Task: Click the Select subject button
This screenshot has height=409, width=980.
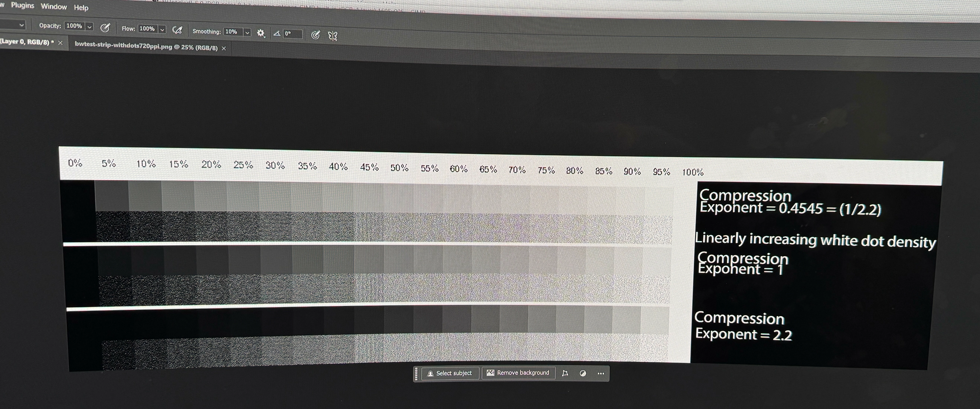Action: 449,373
